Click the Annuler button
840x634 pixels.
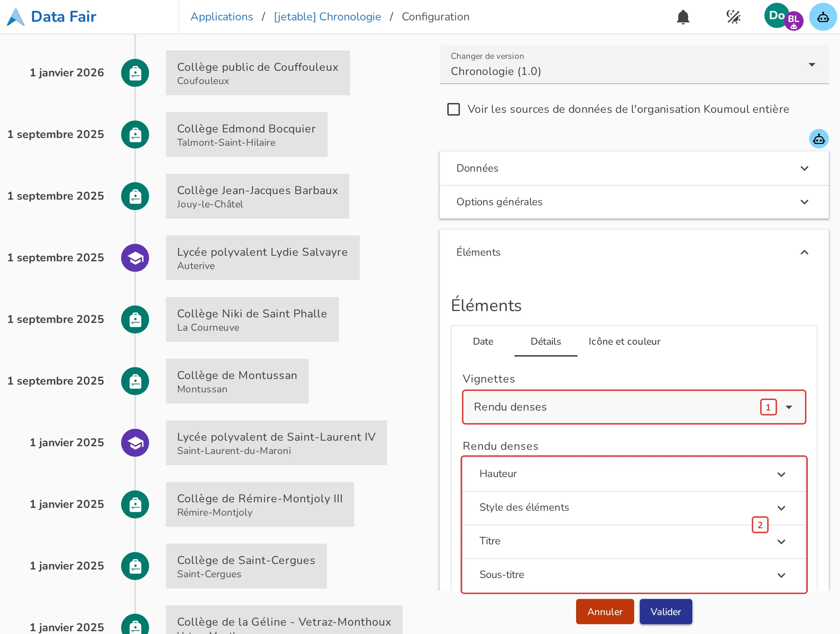pyautogui.click(x=605, y=612)
